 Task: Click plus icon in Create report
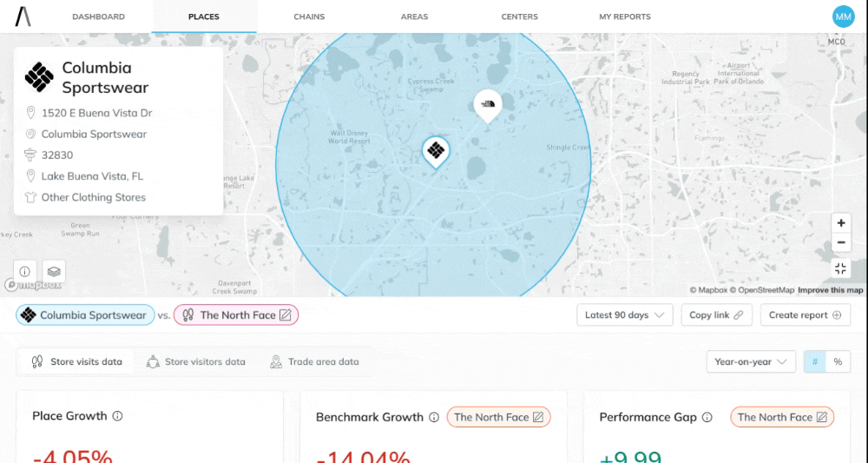tap(837, 315)
